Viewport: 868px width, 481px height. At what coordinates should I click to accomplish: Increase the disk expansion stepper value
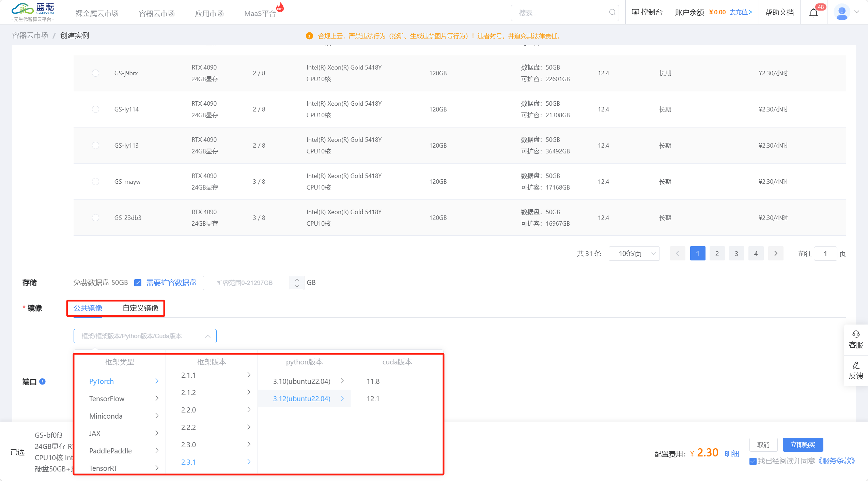coord(297,279)
